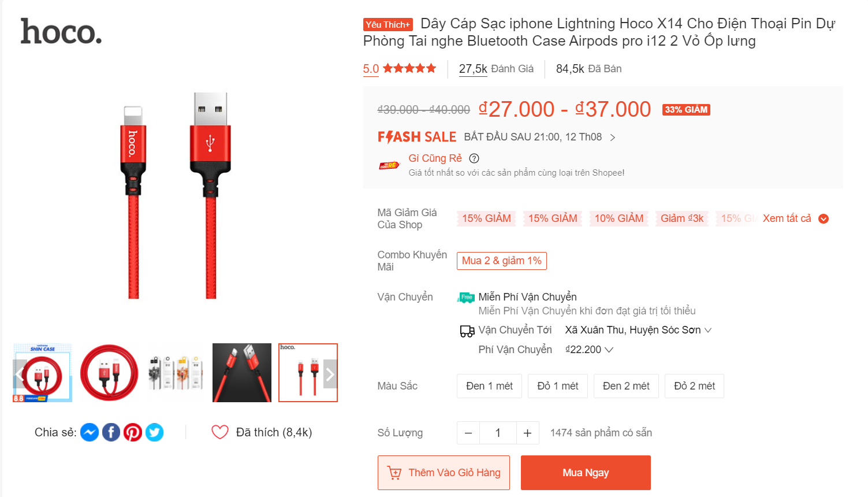Image resolution: width=868 pixels, height=497 pixels.
Task: Show next product thumbnails arrow
Action: click(x=330, y=375)
